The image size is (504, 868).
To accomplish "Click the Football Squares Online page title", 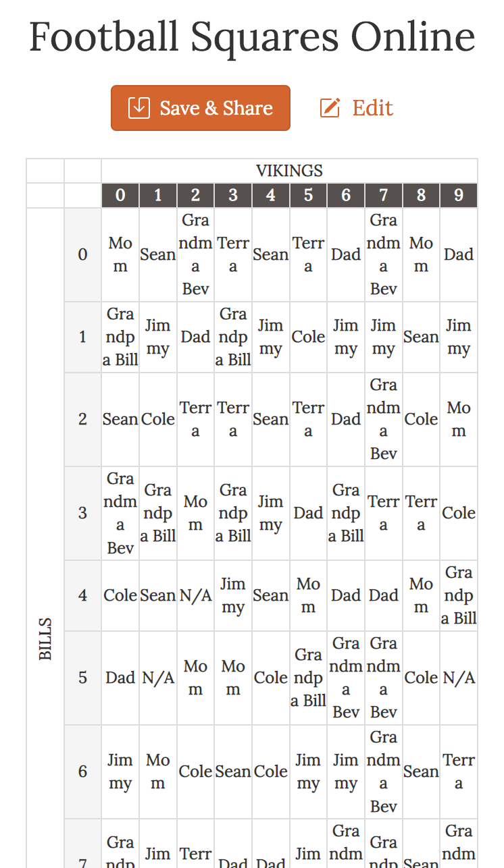I will click(x=252, y=38).
